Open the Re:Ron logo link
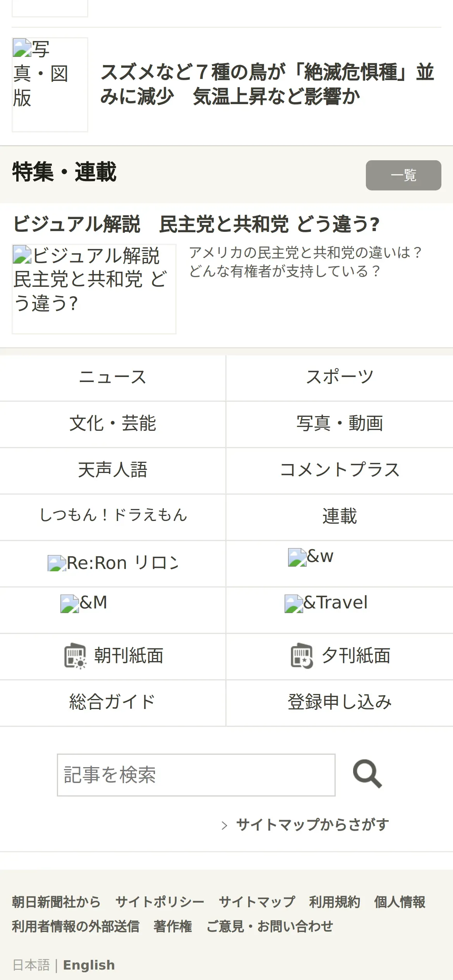The image size is (453, 980). pyautogui.click(x=113, y=563)
